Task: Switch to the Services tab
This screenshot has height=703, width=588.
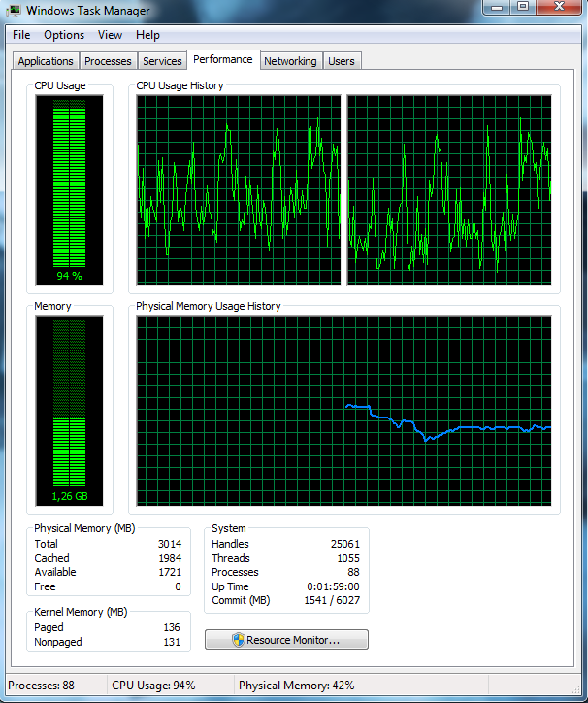Action: (x=162, y=61)
